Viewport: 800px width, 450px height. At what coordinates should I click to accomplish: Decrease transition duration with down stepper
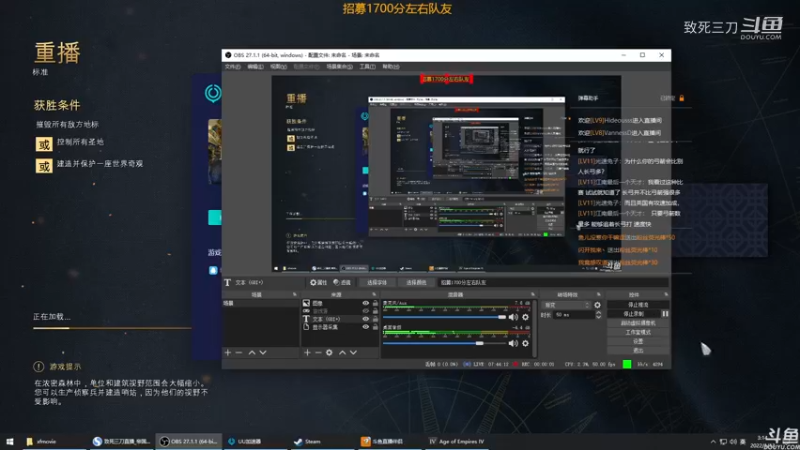click(x=598, y=317)
